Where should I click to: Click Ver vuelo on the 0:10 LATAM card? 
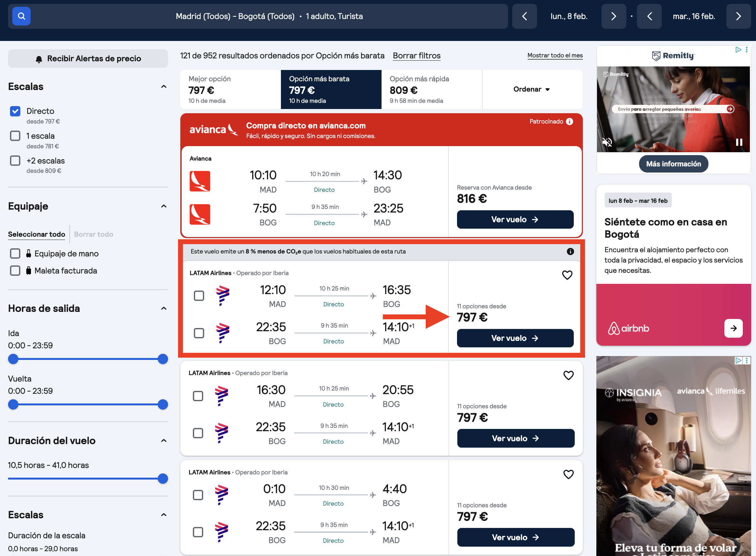click(x=516, y=537)
